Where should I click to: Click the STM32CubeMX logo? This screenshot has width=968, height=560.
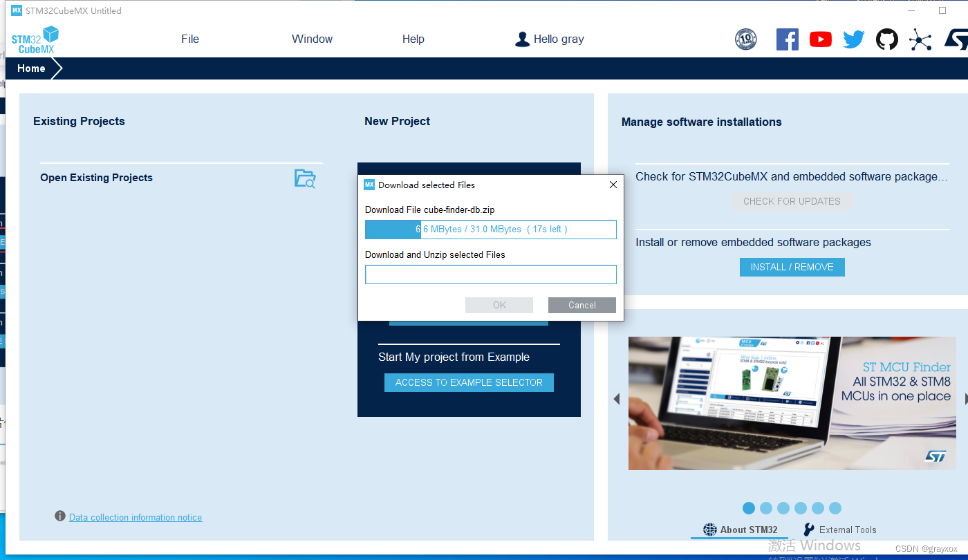coord(35,39)
